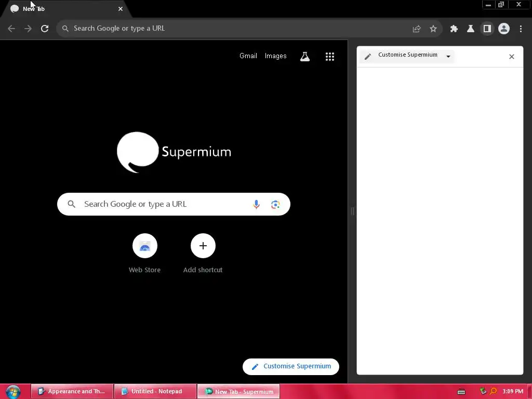Open Images link on new tab page
Screen dimensions: 532x399
[275, 56]
